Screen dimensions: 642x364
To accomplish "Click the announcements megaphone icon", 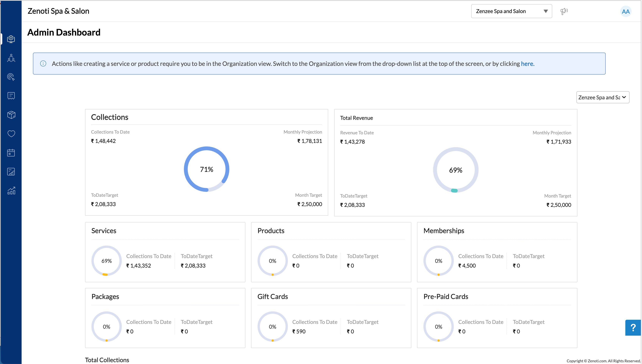I will point(564,11).
